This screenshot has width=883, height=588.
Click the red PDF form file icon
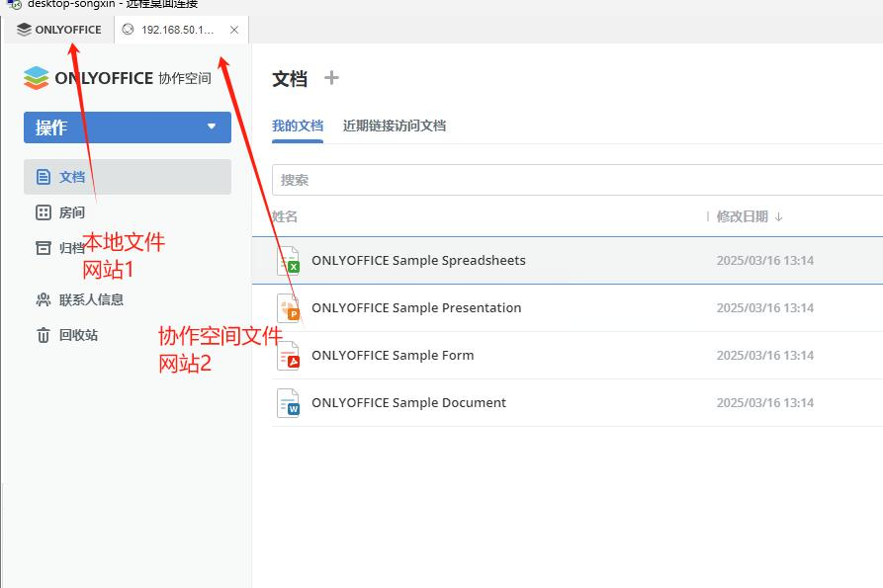pyautogui.click(x=289, y=356)
